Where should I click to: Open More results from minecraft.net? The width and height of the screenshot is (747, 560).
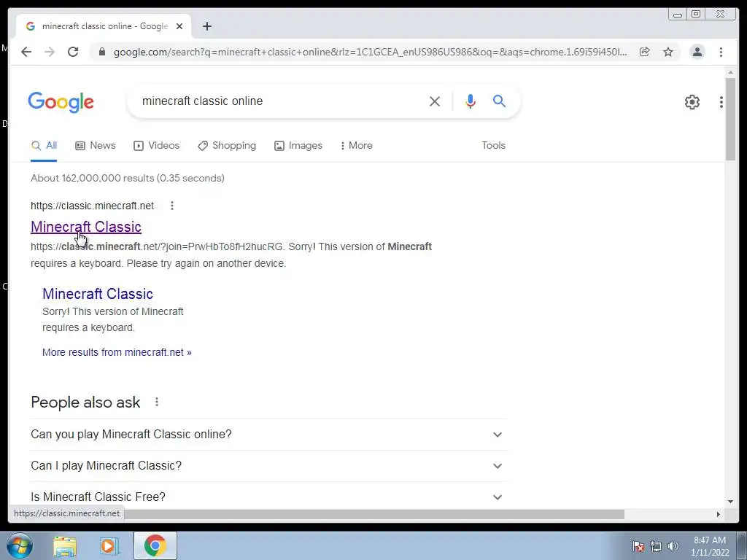coord(117,352)
